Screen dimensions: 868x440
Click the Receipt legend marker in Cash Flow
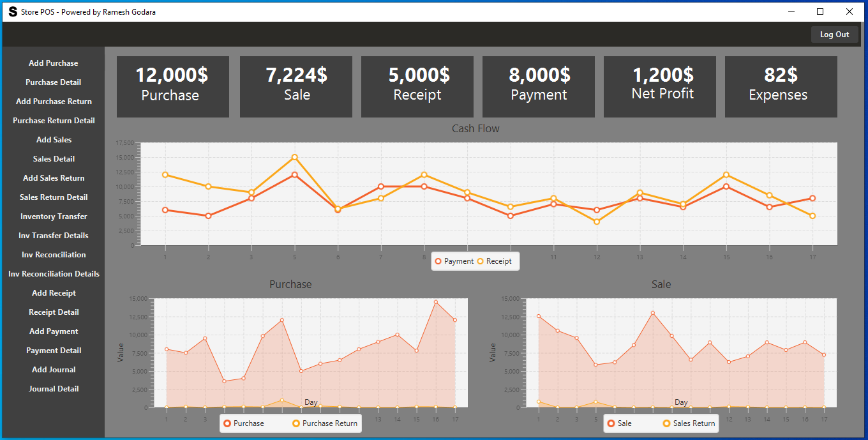click(480, 261)
